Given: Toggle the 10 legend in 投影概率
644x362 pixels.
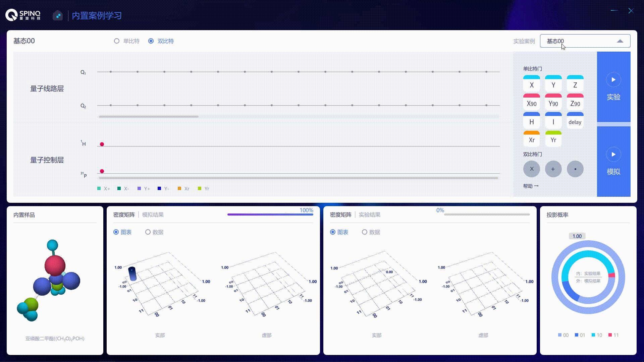Looking at the screenshot, I should click(597, 335).
